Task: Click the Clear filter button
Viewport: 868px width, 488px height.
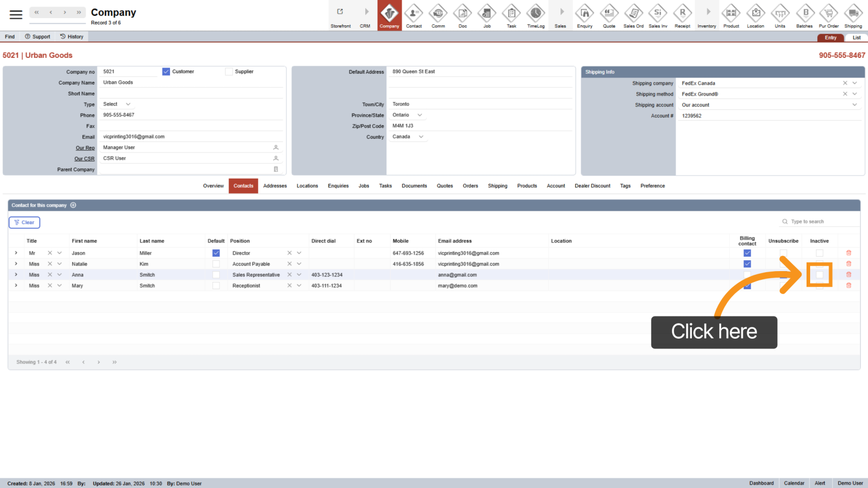Action: pos(24,223)
